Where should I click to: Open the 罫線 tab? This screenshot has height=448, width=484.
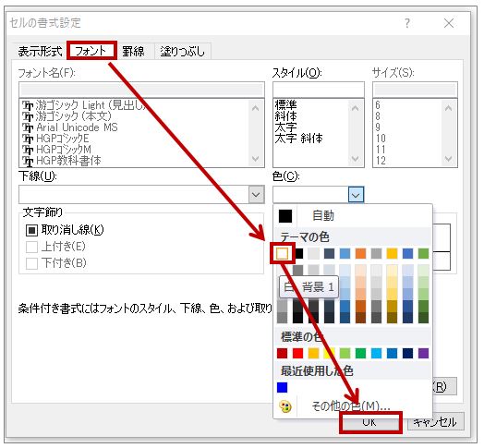tap(133, 51)
